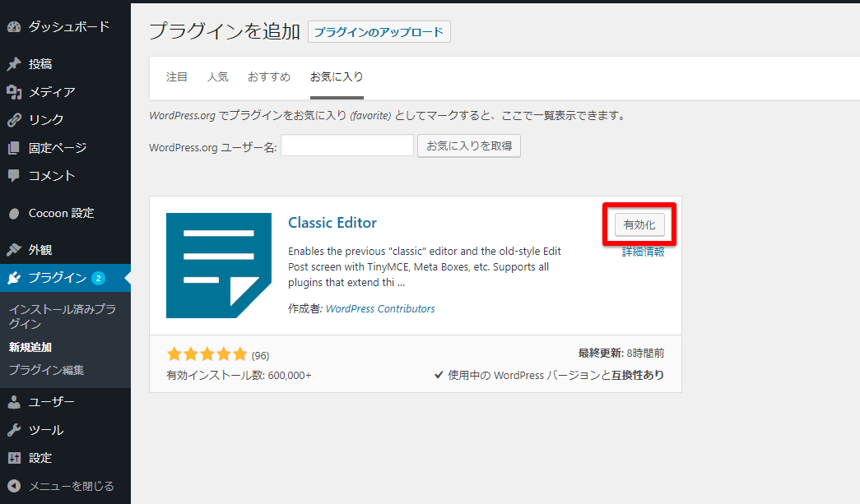
Task: Click the circle icon beside Cocoon 設定
Action: pos(14,214)
